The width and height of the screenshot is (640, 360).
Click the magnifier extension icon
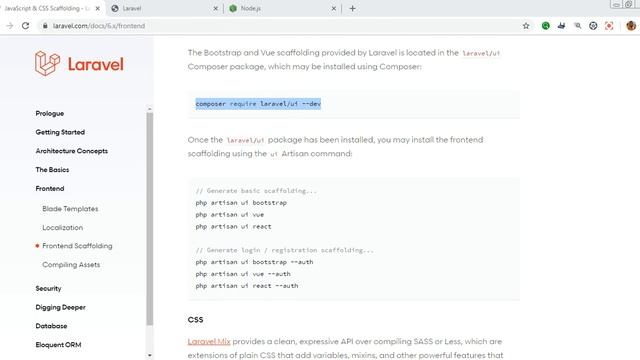coord(578,26)
